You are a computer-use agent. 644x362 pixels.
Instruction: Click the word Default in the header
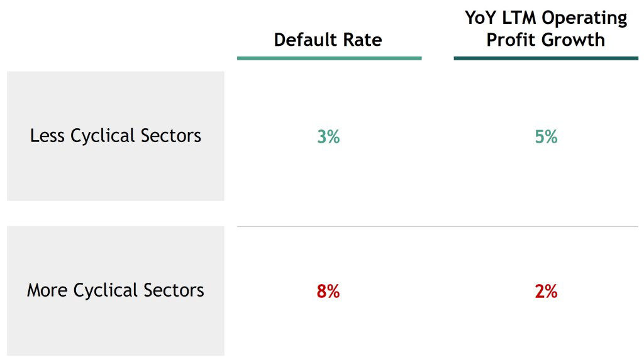tap(306, 40)
